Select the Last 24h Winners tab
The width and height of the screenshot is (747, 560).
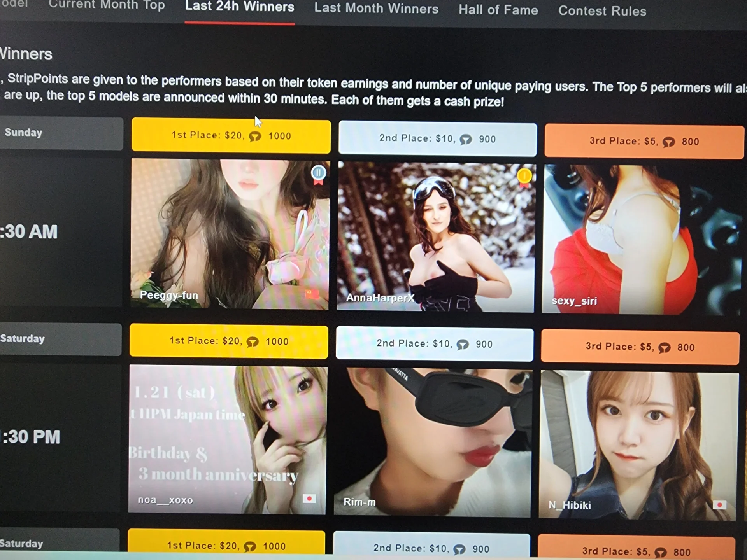240,7
